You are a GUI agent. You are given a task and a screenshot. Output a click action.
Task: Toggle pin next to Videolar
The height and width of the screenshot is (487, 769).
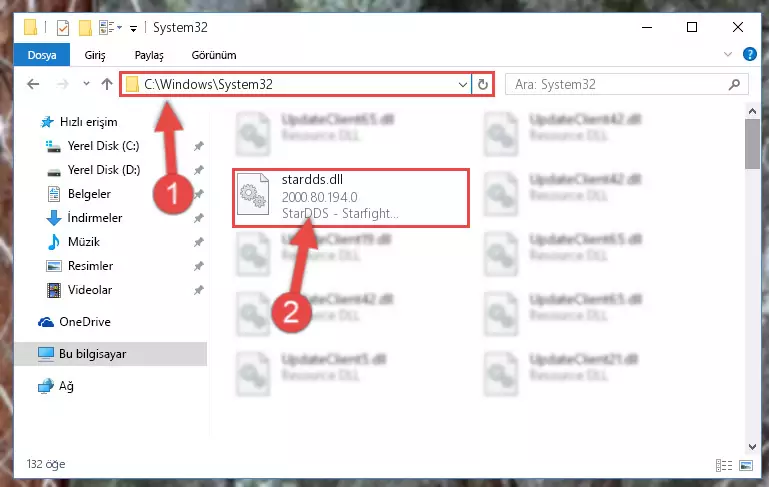(199, 290)
